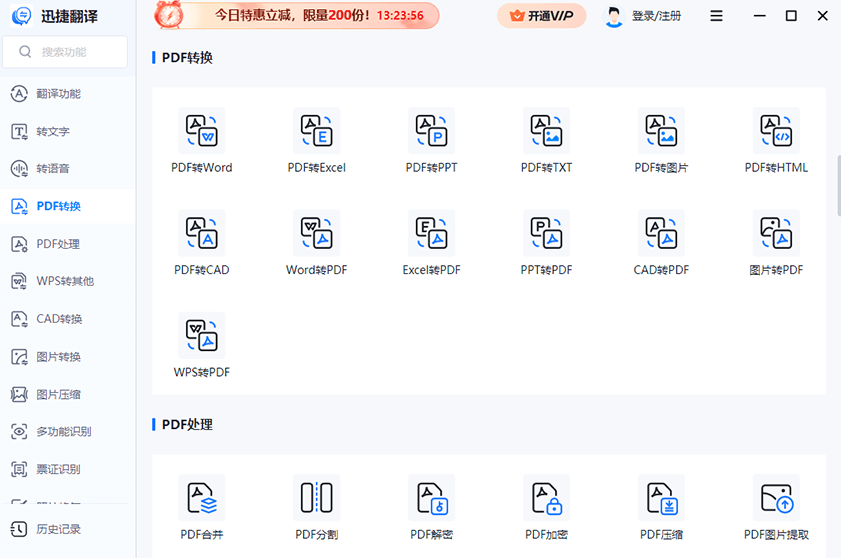Launch the Word转PDF tool

coord(316,243)
